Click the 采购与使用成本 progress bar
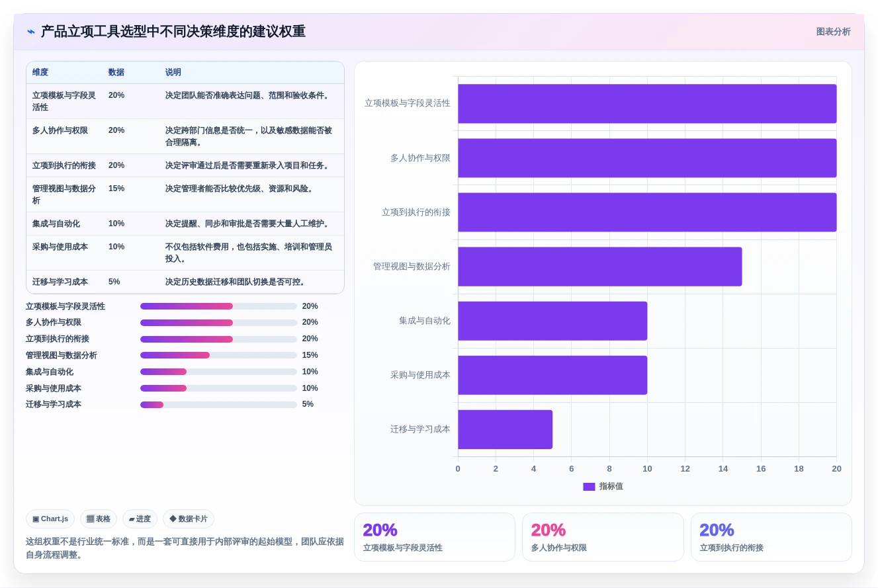 pos(218,388)
